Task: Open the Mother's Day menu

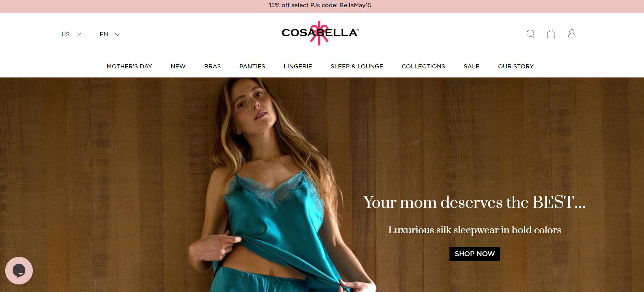Action: coord(129,66)
